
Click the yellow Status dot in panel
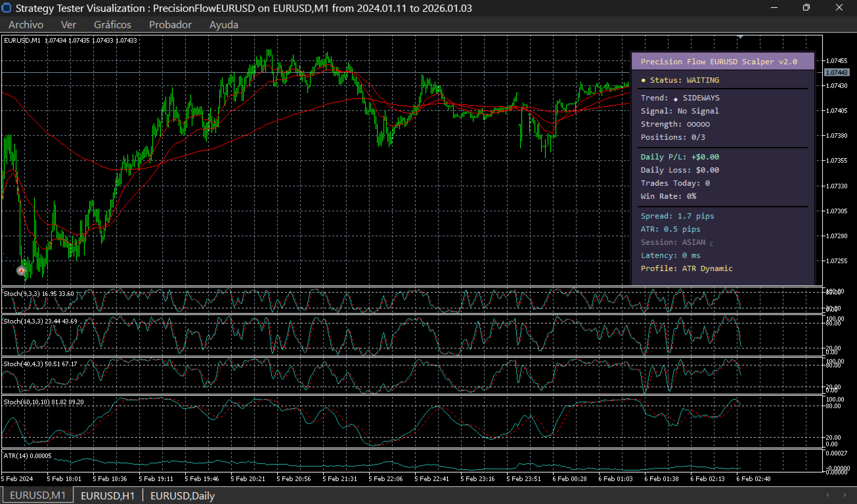[x=644, y=80]
